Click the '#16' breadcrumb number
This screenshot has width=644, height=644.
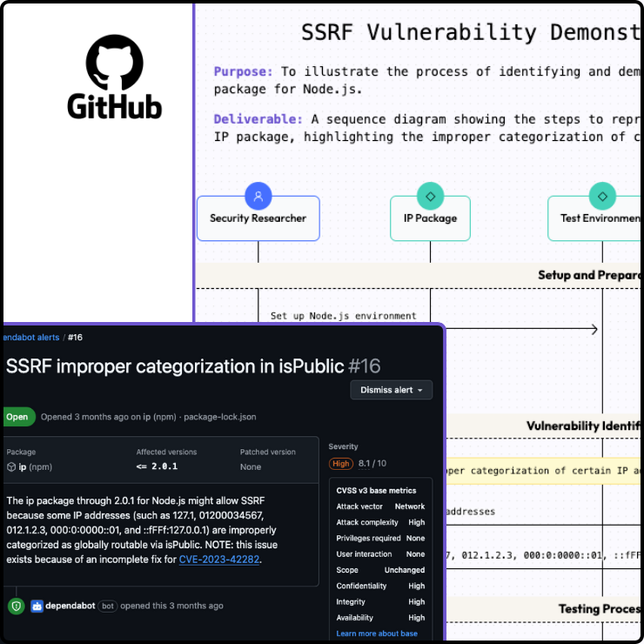click(x=75, y=337)
